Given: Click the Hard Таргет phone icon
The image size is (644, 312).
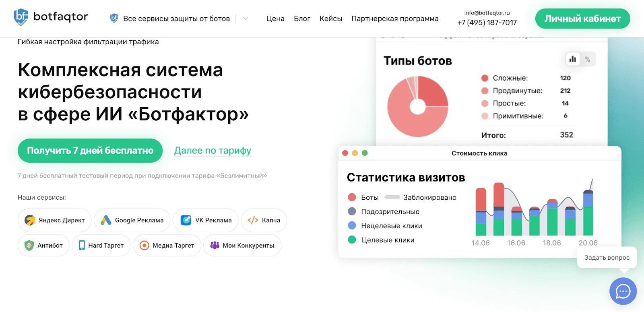Looking at the screenshot, I should (82, 245).
